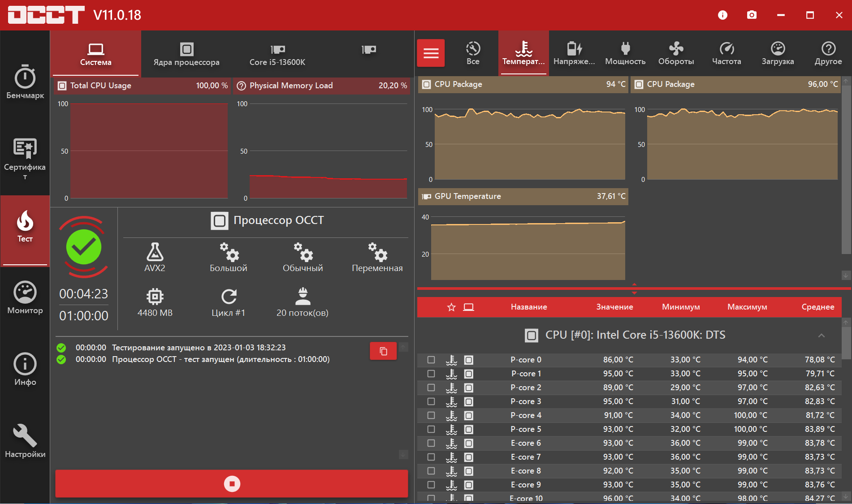Click the temperature icon in E-core 7 row
Screen dimensions: 852x504
(x=451, y=457)
